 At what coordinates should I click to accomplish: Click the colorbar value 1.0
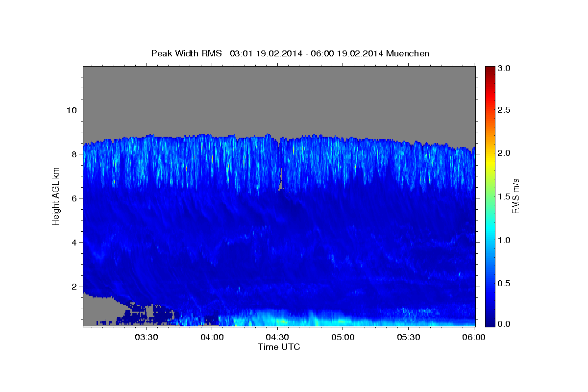[x=504, y=240]
